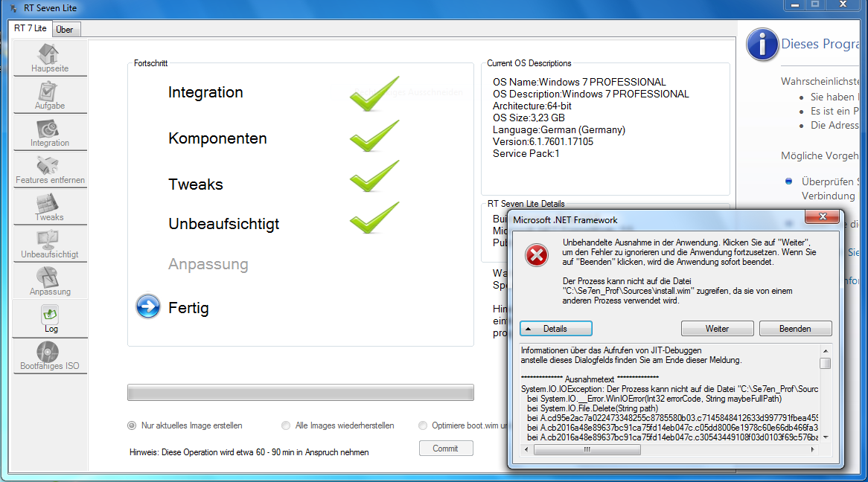Maximize the RT Seven Lite window

(x=815, y=4)
